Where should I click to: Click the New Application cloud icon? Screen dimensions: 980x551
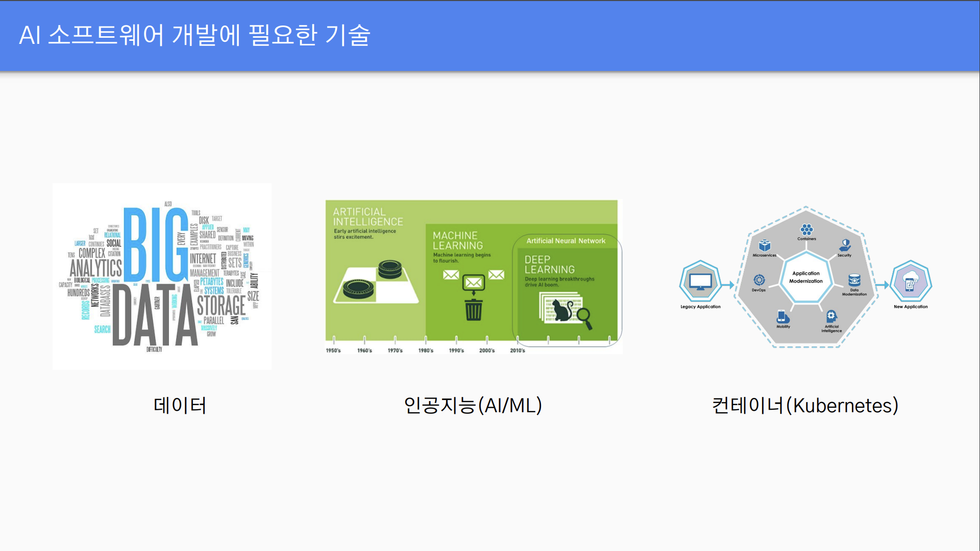911,282
